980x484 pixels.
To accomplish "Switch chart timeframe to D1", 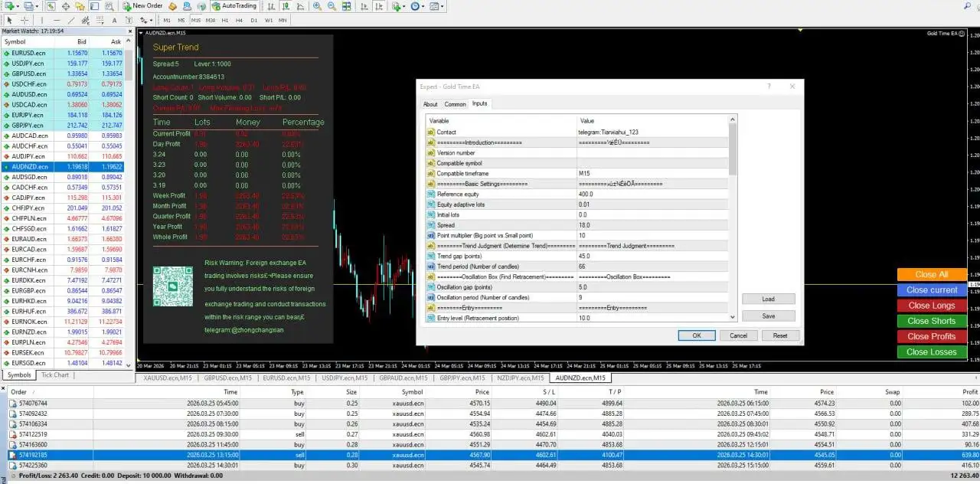I will 254,20.
